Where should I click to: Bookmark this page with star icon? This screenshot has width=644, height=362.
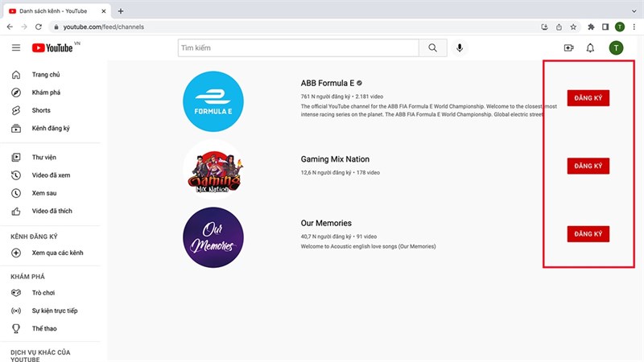pyautogui.click(x=573, y=27)
